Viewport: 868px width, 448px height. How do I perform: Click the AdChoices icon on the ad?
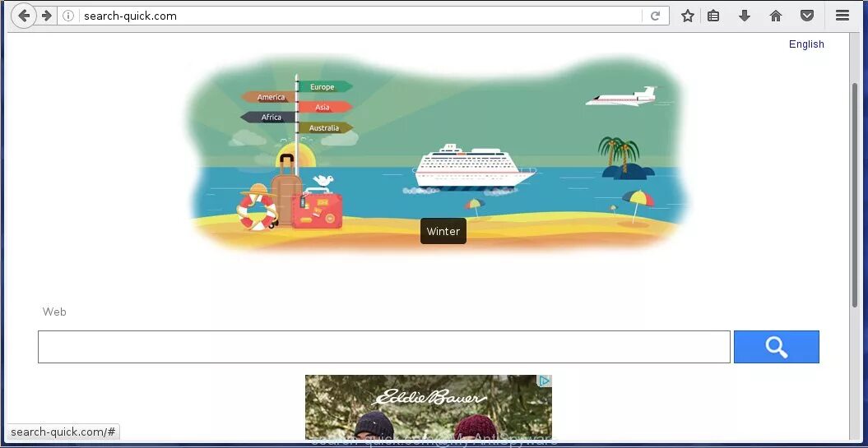[x=545, y=381]
